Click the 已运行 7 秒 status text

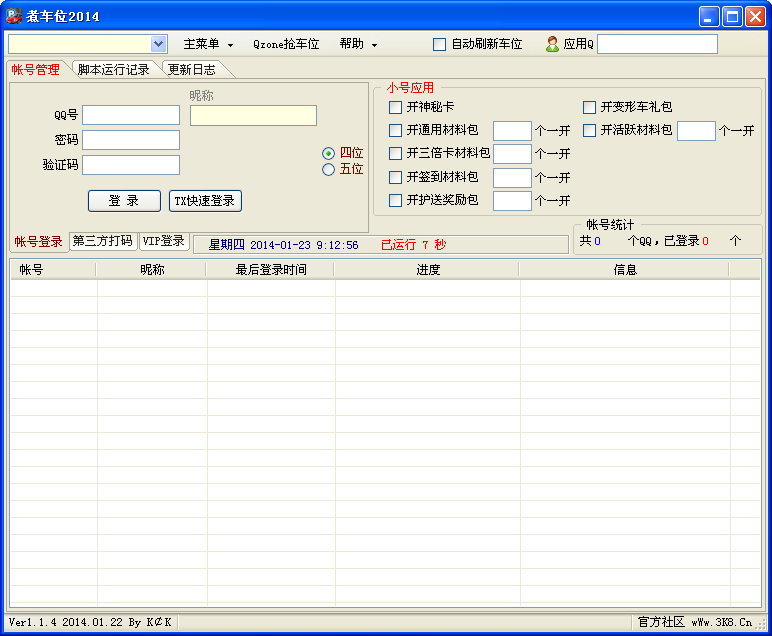click(414, 245)
